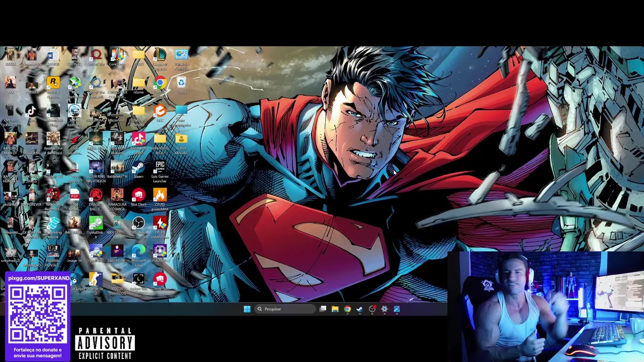This screenshot has height=362, width=644.
Task: Open the Steam desktop shortcut
Action: (138, 170)
